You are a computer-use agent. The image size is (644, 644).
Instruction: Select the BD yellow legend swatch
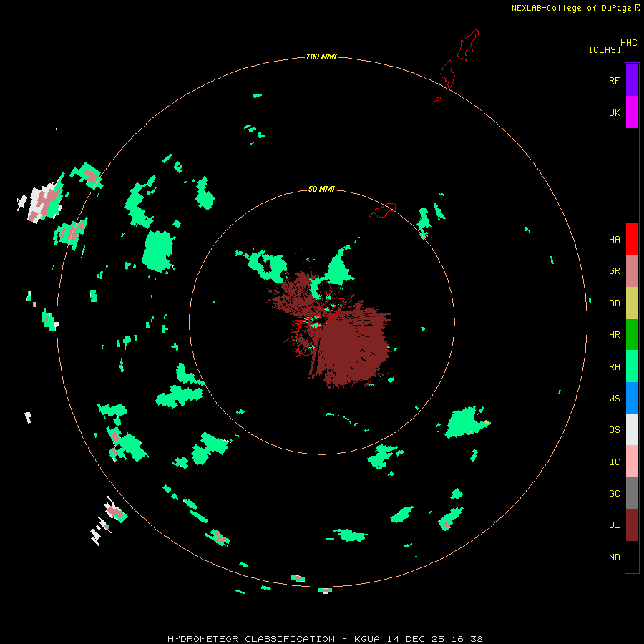coord(632,303)
